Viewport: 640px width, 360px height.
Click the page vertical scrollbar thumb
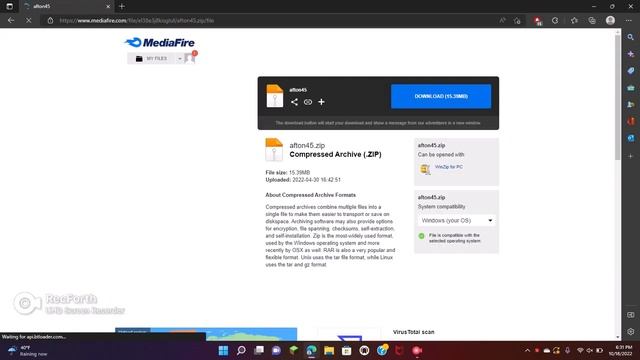(618, 98)
